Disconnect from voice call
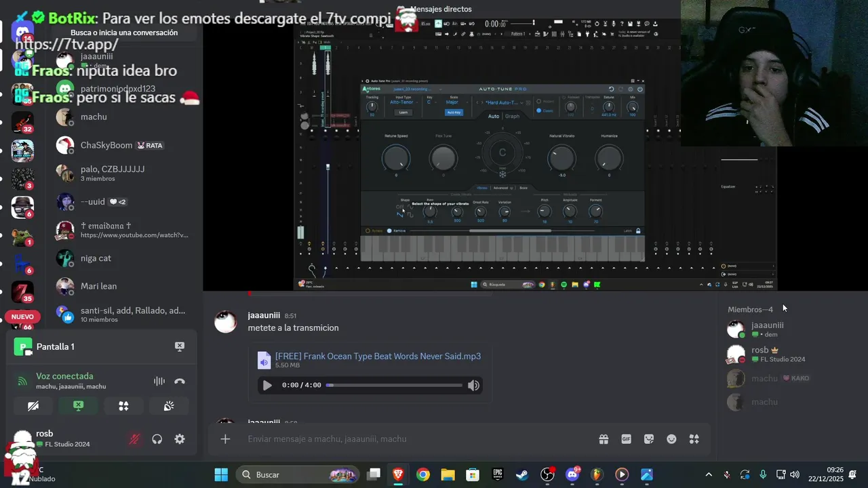This screenshot has width=868, height=488. tap(180, 381)
